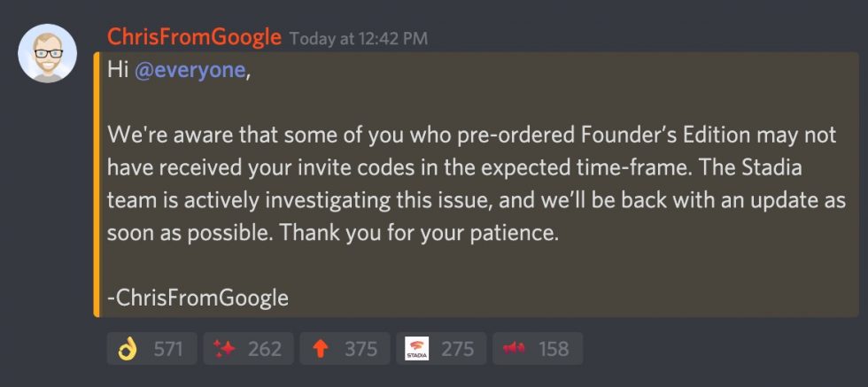The image size is (868, 387).
Task: Click the "Hi" greeting text
Action: pyautogui.click(x=117, y=71)
